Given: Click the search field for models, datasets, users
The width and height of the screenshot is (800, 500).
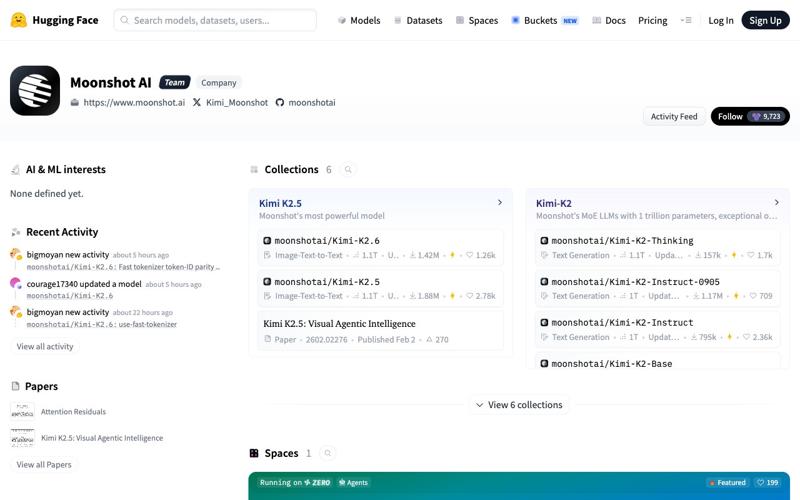Looking at the screenshot, I should pos(215,20).
